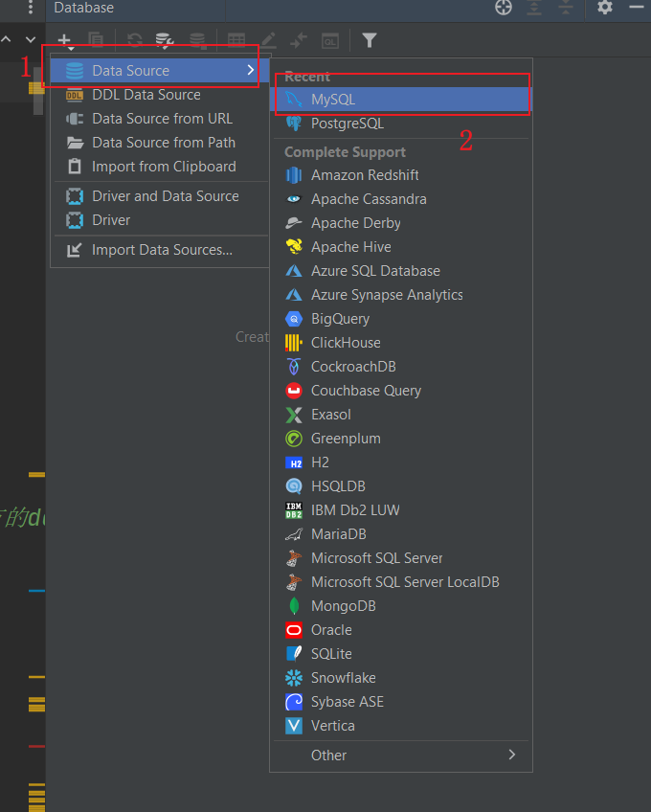Select PostgreSQL from Recent list

pyautogui.click(x=401, y=124)
